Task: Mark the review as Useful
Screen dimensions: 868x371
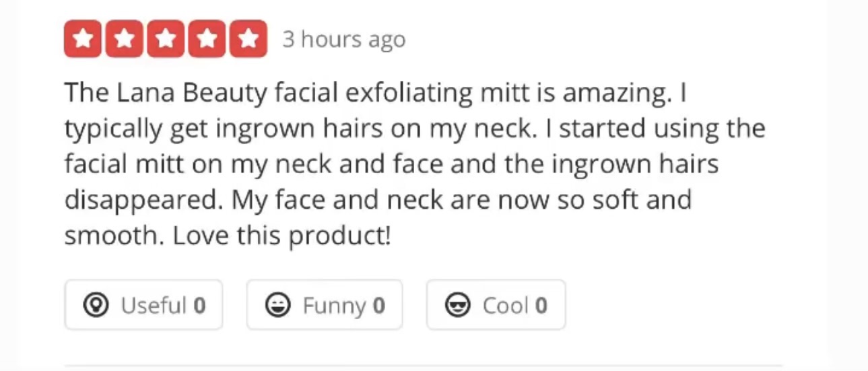Action: point(143,306)
